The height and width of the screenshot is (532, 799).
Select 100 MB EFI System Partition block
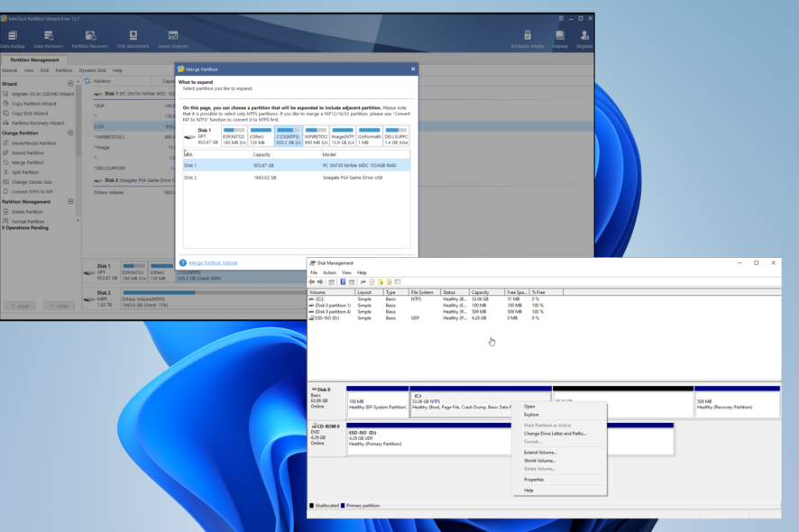click(x=378, y=402)
